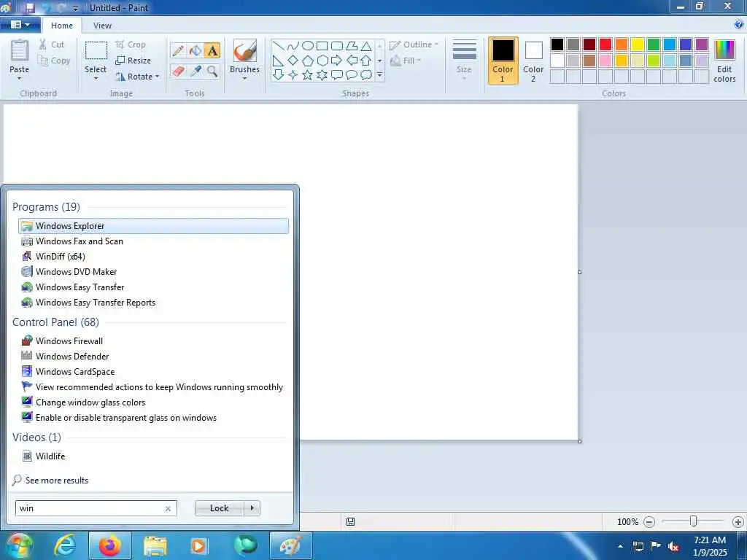This screenshot has width=747, height=560.
Task: Open Windows Firewall control panel item
Action: click(x=153, y=341)
